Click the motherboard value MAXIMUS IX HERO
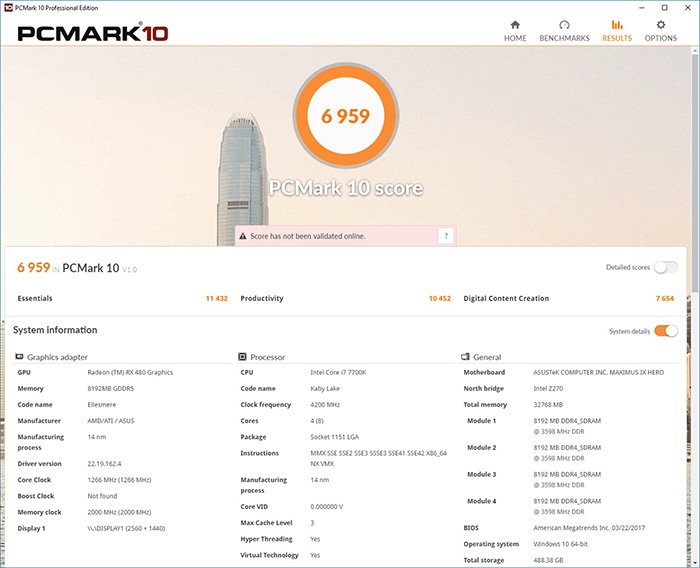 click(x=598, y=372)
